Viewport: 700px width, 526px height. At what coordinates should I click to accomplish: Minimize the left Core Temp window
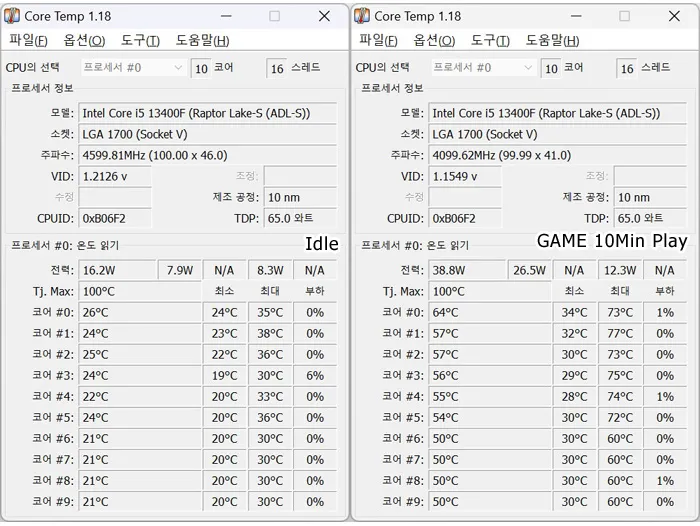click(226, 17)
